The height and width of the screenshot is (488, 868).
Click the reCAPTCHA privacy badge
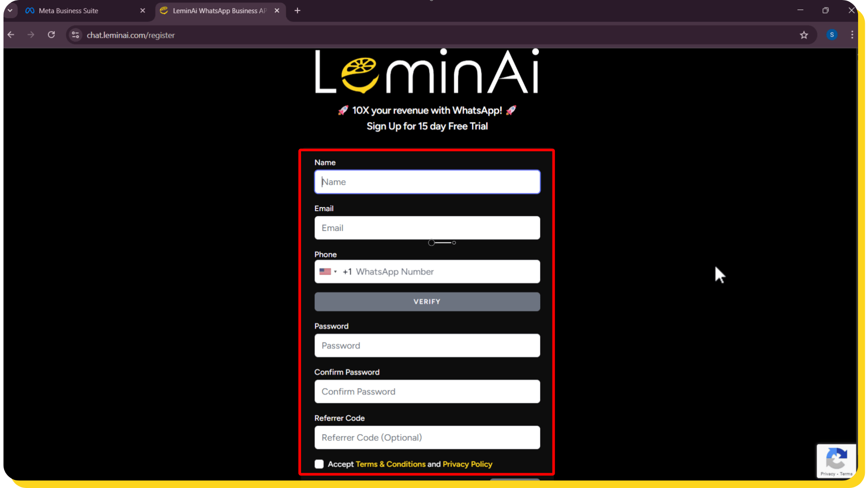click(x=836, y=461)
